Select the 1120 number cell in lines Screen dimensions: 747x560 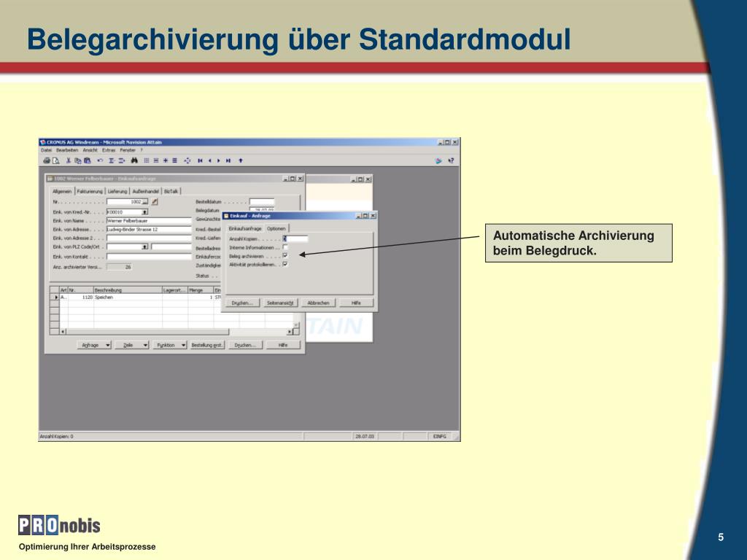pos(81,297)
